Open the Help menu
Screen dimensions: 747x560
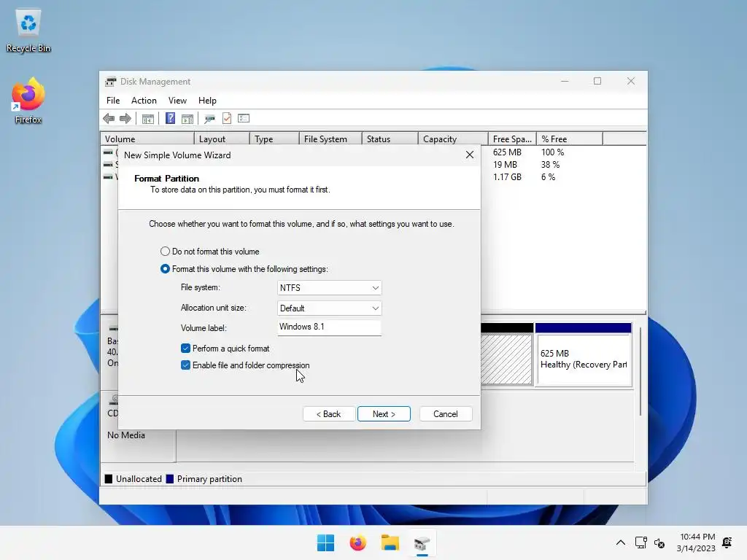coord(207,101)
